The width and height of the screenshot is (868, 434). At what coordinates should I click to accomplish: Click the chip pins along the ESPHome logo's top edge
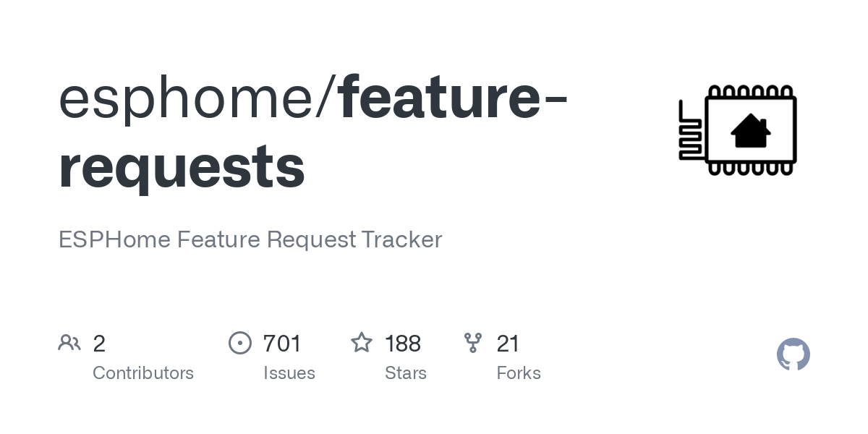coord(750,92)
